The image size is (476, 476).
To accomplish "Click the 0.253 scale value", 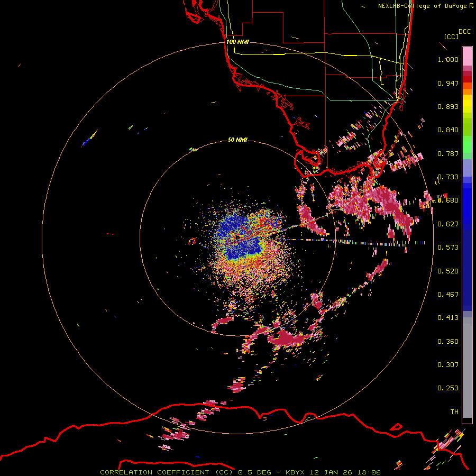I will [x=448, y=388].
